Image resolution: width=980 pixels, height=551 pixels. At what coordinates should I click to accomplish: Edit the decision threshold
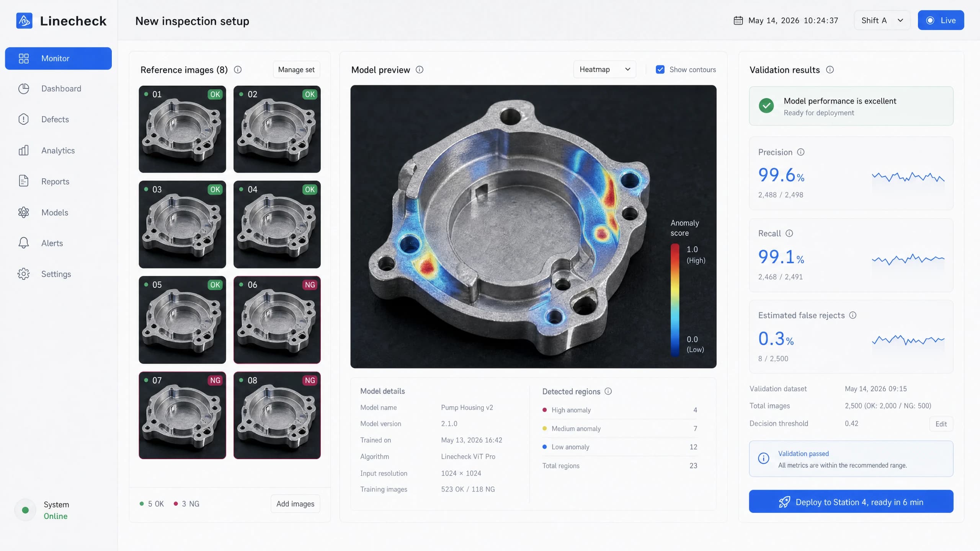point(941,424)
